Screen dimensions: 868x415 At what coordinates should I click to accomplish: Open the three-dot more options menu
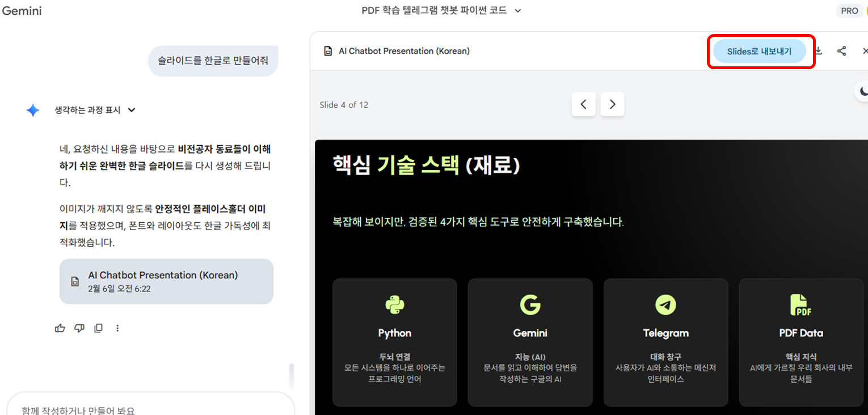click(117, 328)
